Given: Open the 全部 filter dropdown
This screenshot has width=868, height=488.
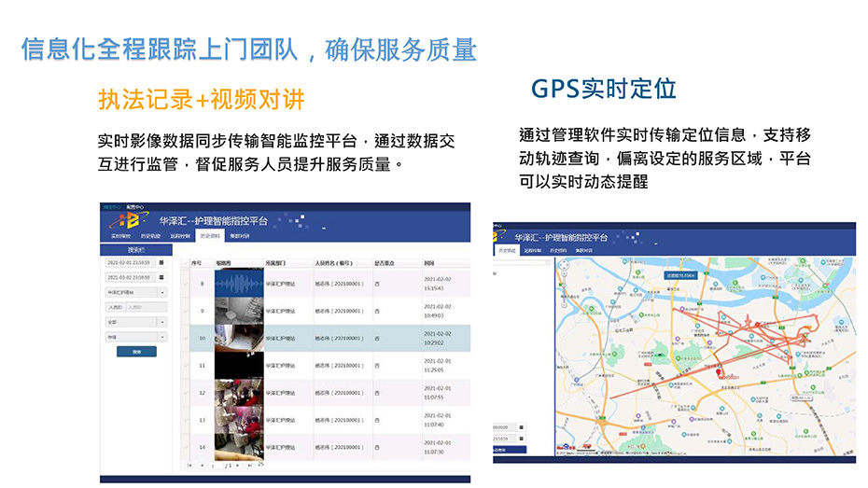Looking at the screenshot, I should tap(161, 322).
